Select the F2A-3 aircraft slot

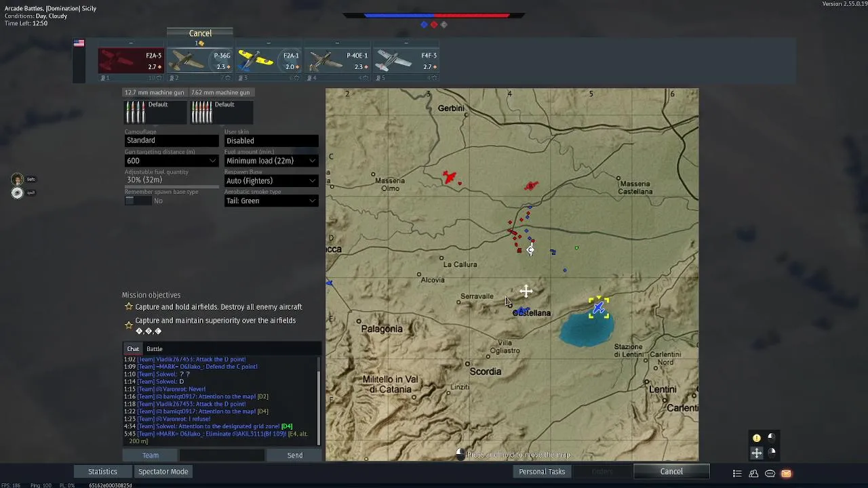(x=131, y=61)
